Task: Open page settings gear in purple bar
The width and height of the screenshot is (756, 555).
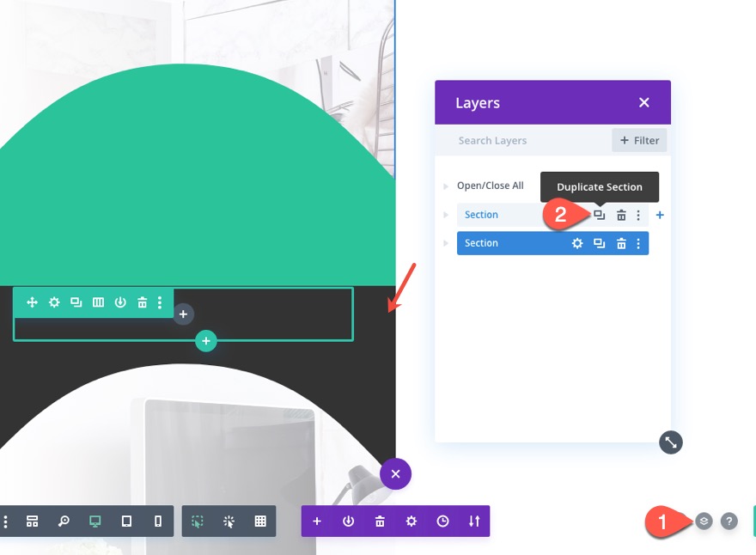Action: point(412,521)
